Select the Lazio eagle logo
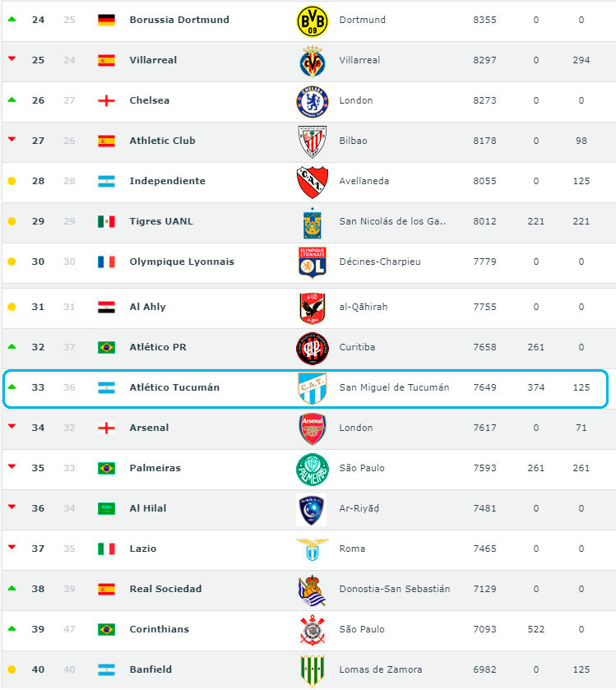Screen dimensions: 616x690 pyautogui.click(x=313, y=549)
